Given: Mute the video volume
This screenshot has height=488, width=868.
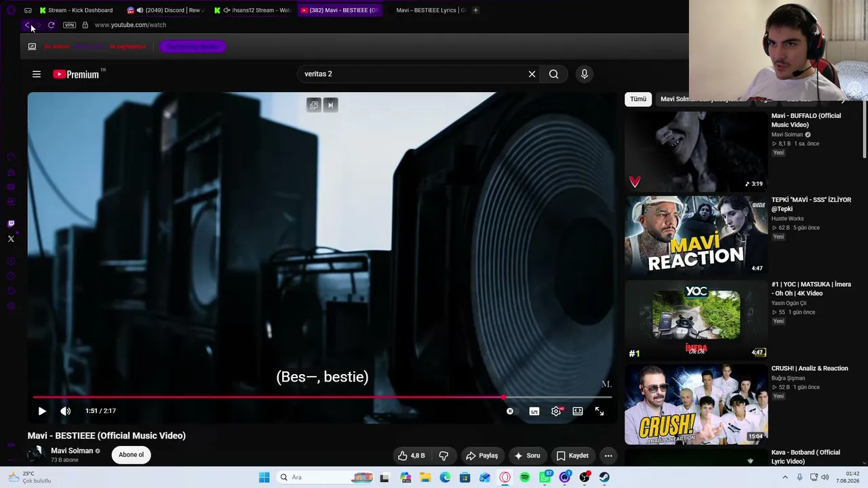Looking at the screenshot, I should [x=65, y=411].
